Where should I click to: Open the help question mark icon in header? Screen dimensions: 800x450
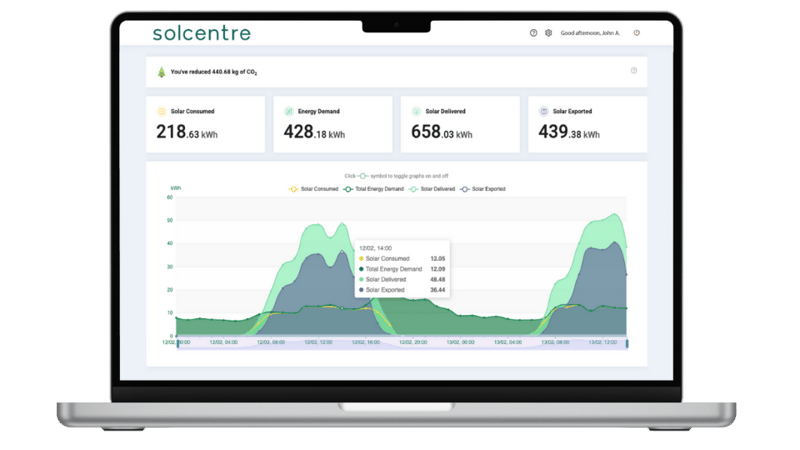(533, 33)
